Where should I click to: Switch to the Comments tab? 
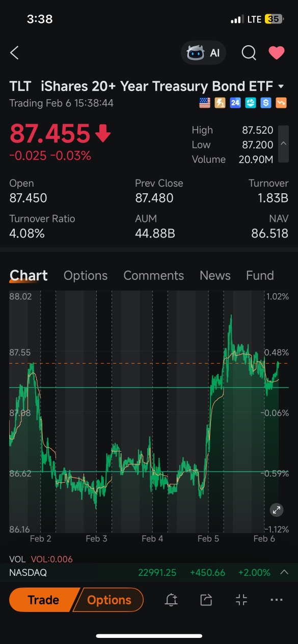tap(153, 275)
